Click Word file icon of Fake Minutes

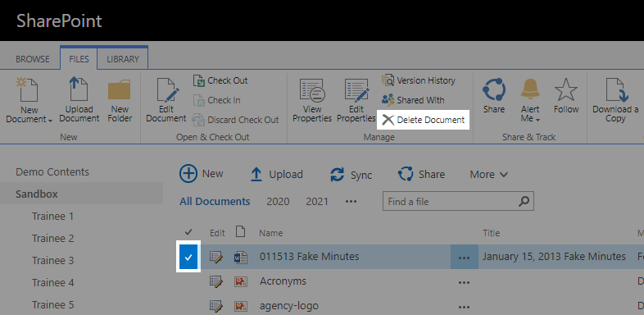(241, 258)
